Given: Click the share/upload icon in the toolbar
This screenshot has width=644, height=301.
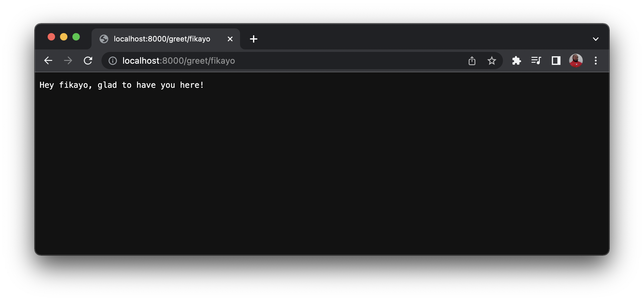Looking at the screenshot, I should click(x=472, y=61).
